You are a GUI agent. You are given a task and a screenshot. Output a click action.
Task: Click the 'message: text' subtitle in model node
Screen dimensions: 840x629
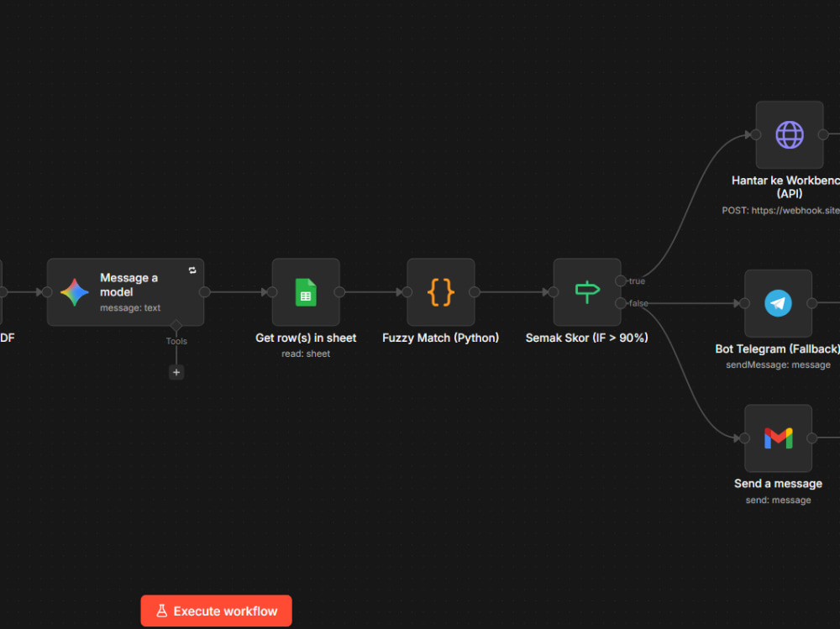click(x=130, y=308)
